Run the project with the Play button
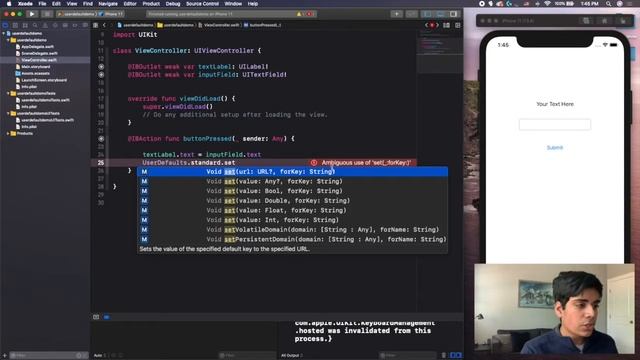The image size is (640, 360). click(32, 14)
